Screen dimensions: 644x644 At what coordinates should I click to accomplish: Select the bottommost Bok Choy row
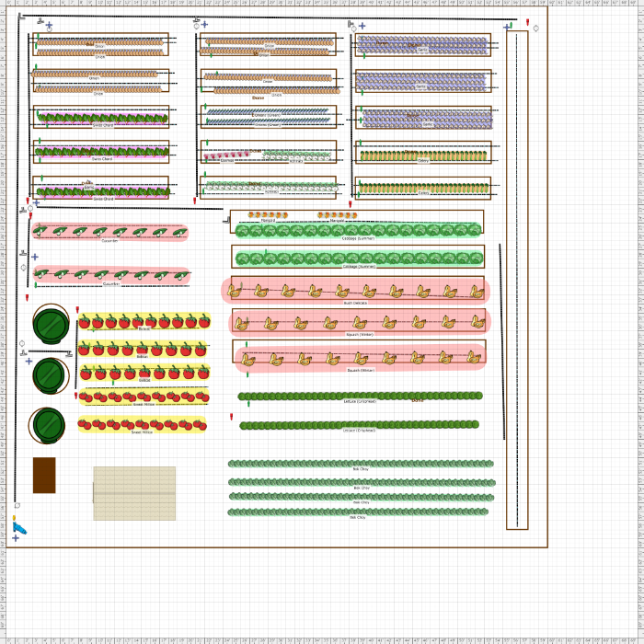[x=358, y=512]
